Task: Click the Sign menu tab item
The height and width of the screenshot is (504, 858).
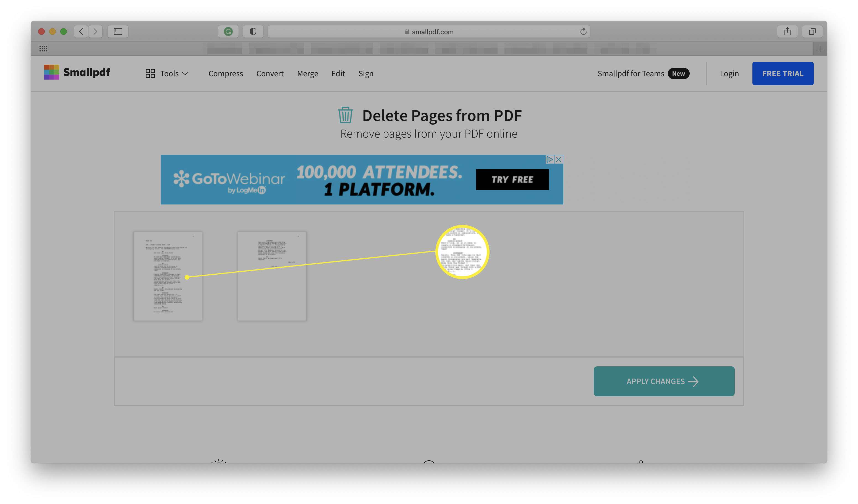Action: pos(366,73)
